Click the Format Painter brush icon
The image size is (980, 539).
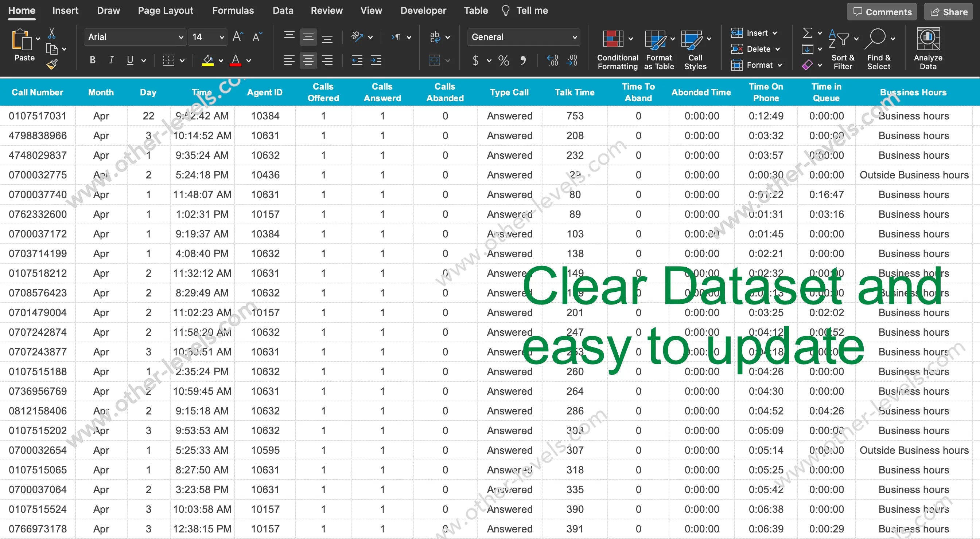(x=52, y=65)
